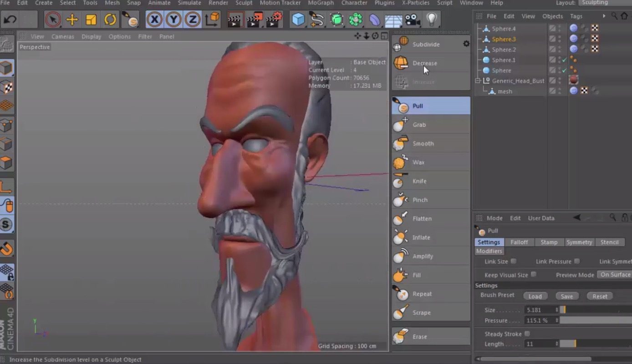Click the Length value stepper arrows
The width and height of the screenshot is (632, 364).
pyautogui.click(x=556, y=344)
